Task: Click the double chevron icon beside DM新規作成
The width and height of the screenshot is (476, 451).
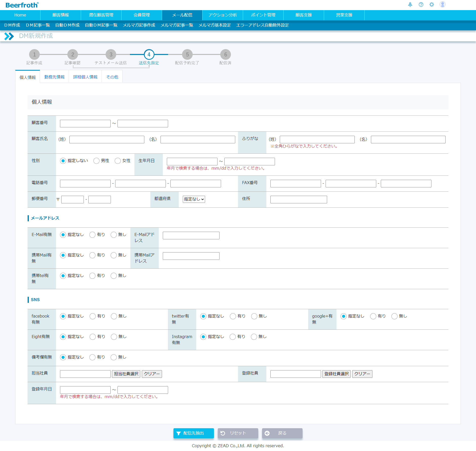Action: point(9,36)
